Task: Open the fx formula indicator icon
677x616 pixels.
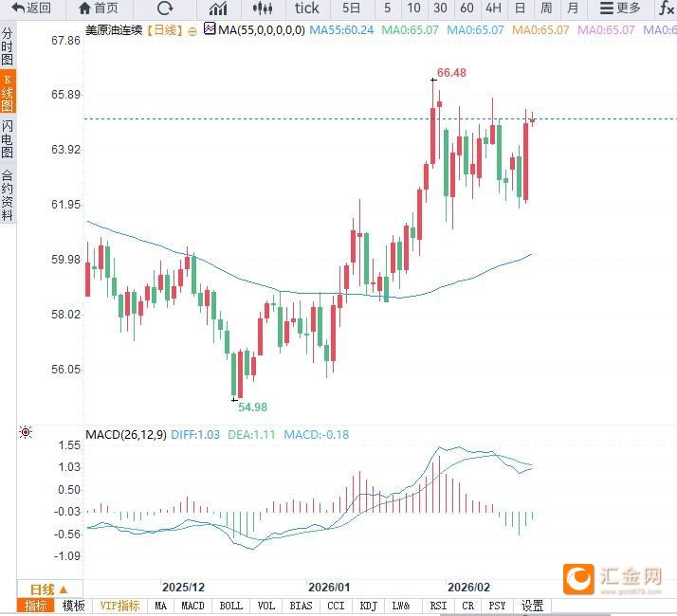Action: tap(667, 9)
